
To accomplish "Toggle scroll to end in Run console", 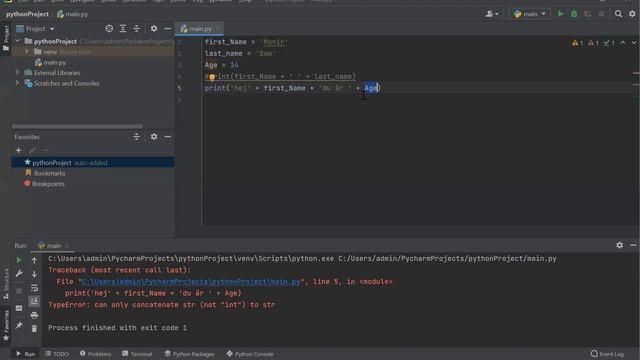I will click(34, 301).
